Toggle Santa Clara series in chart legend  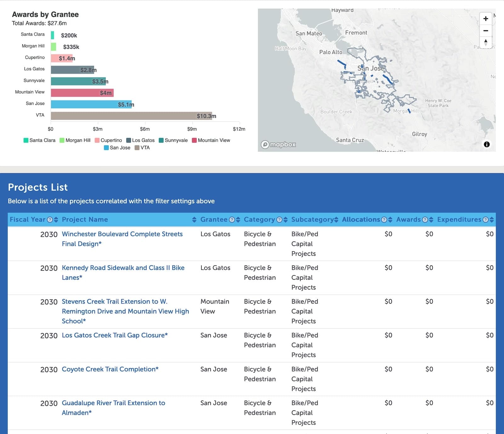[39, 140]
